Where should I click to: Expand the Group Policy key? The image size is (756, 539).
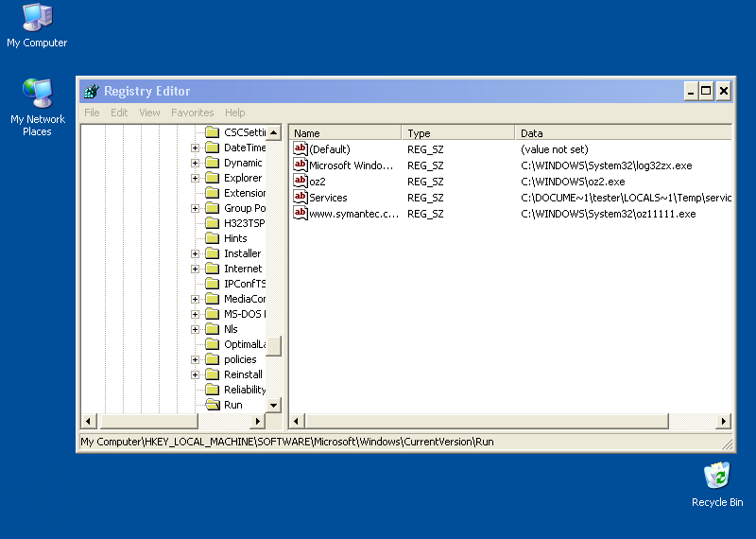[195, 208]
